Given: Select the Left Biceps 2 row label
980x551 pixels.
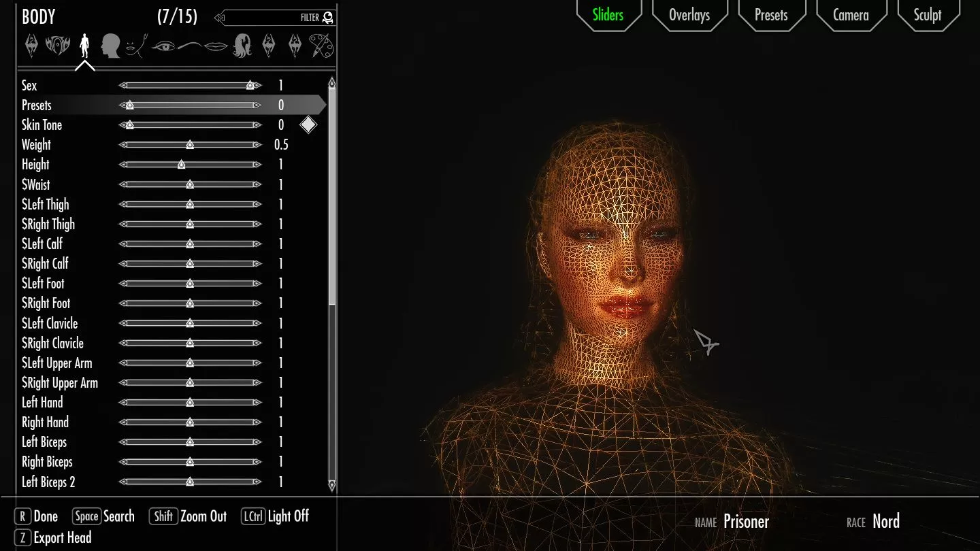Looking at the screenshot, I should (x=48, y=482).
